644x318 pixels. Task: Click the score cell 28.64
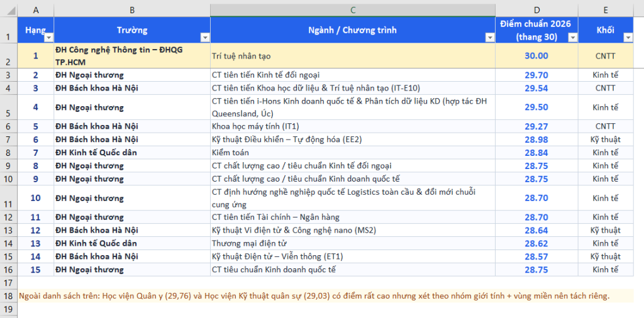[x=537, y=230]
